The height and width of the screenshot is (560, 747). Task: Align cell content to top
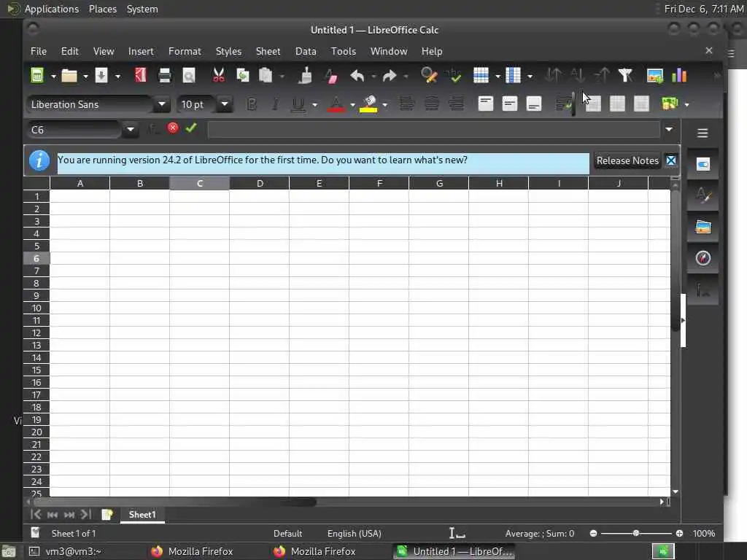pyautogui.click(x=485, y=104)
